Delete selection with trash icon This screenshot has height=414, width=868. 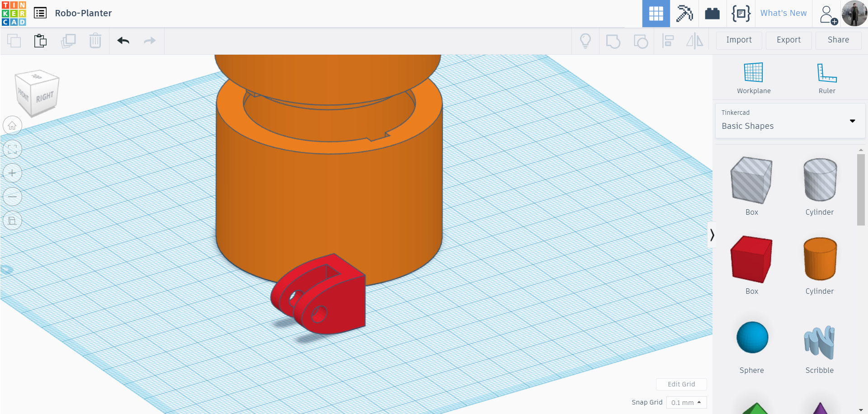(95, 41)
